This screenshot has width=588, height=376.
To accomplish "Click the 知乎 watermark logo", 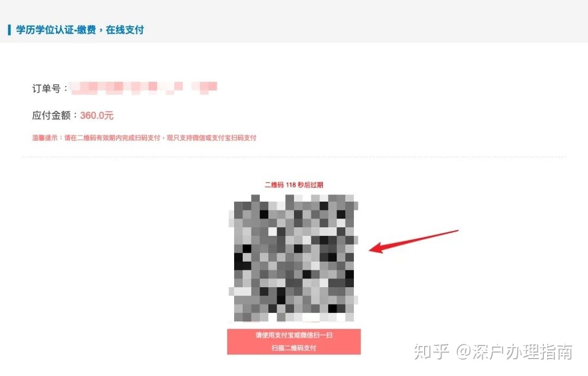I will [432, 352].
